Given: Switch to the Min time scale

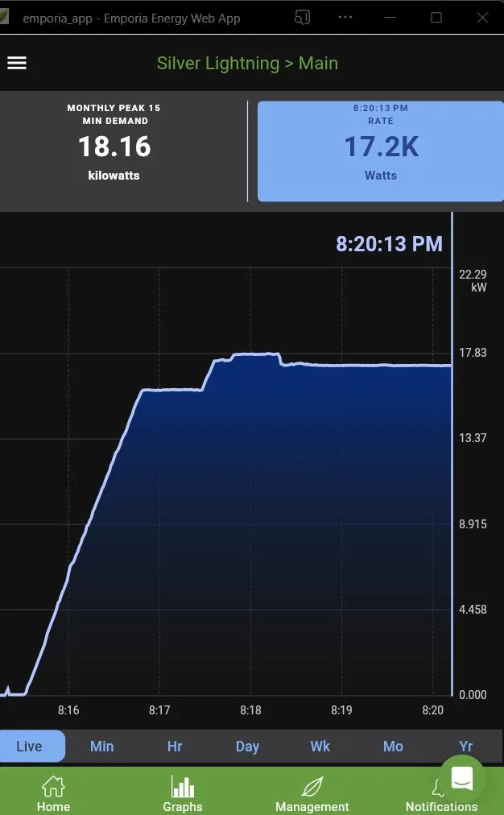Looking at the screenshot, I should (x=101, y=746).
